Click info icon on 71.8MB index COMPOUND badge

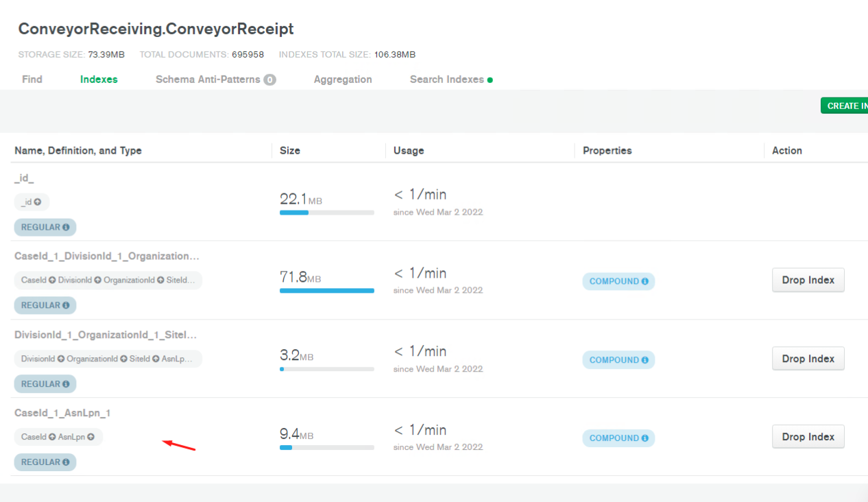644,281
